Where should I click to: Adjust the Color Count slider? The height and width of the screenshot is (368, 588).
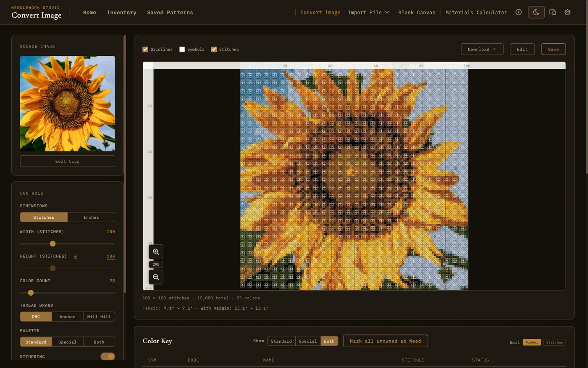pos(31,293)
